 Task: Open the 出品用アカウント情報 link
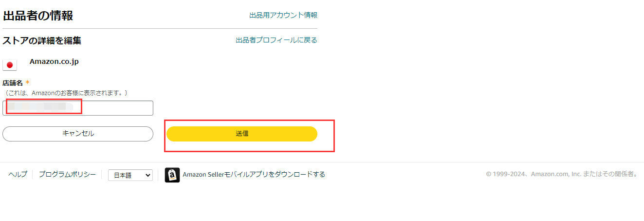click(283, 15)
